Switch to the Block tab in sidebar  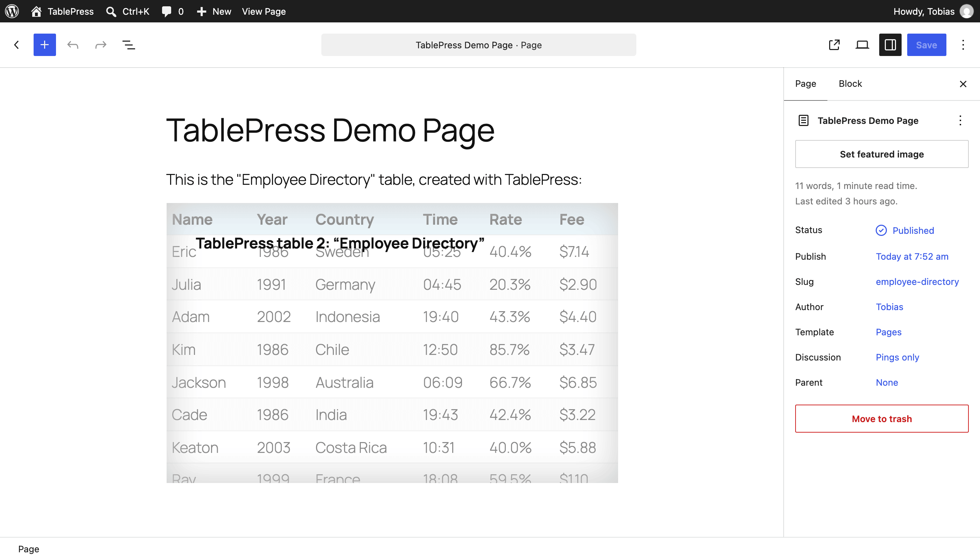(850, 83)
